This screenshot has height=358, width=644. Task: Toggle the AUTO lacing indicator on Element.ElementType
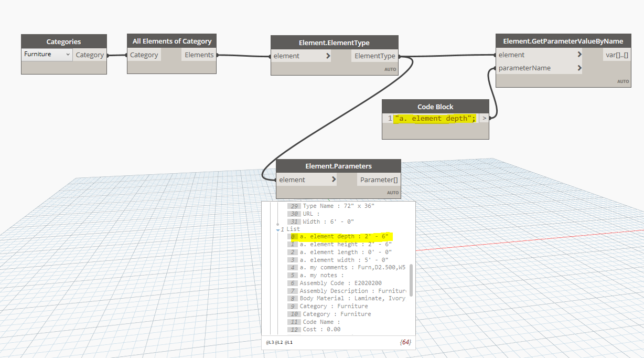coord(390,69)
